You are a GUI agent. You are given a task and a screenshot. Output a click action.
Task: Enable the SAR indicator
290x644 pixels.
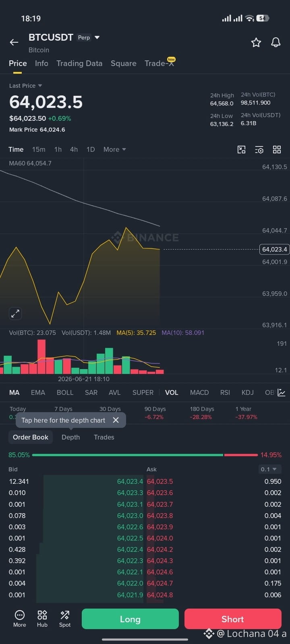[x=91, y=392]
